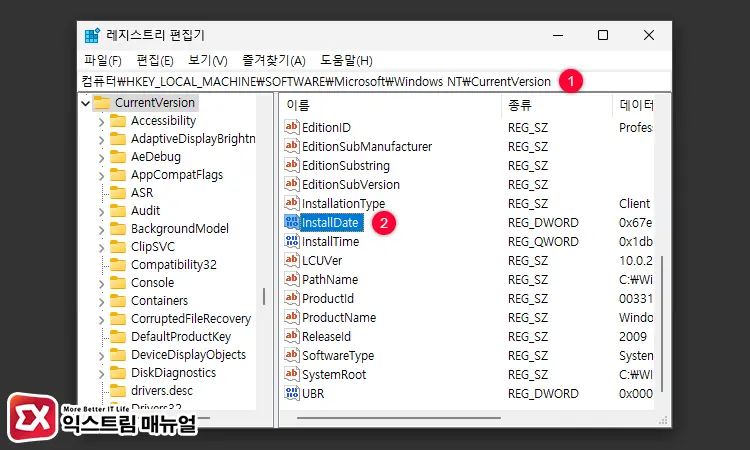
Task: Select the CurrentVersion folder icon
Action: pos(101,102)
